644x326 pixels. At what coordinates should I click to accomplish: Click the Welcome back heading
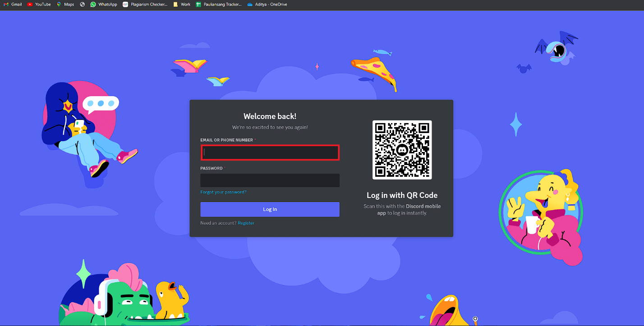(x=269, y=116)
